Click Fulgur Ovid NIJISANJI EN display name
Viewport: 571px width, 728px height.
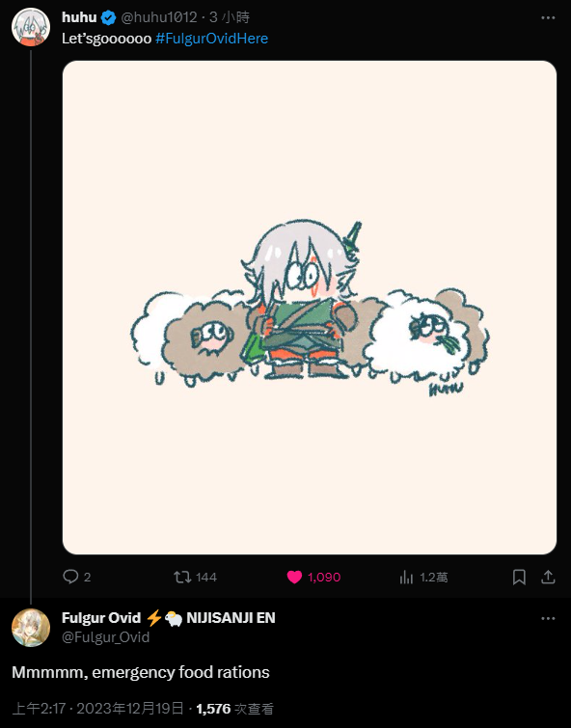(168, 618)
